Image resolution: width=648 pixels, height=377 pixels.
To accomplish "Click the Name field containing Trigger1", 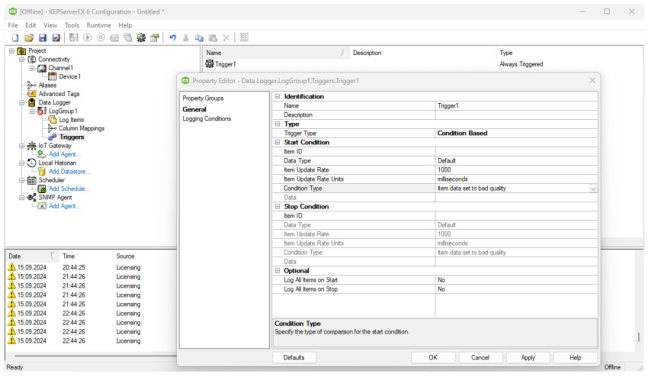I will (x=516, y=106).
